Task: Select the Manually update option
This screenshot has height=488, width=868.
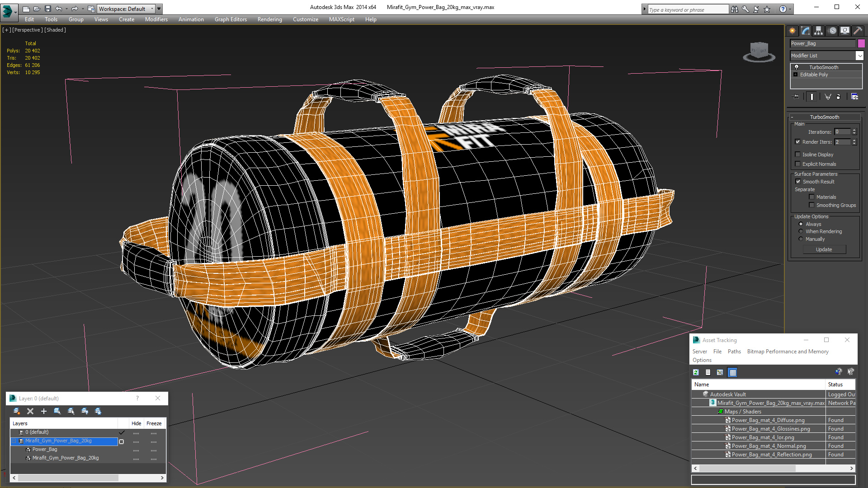Action: pos(801,239)
